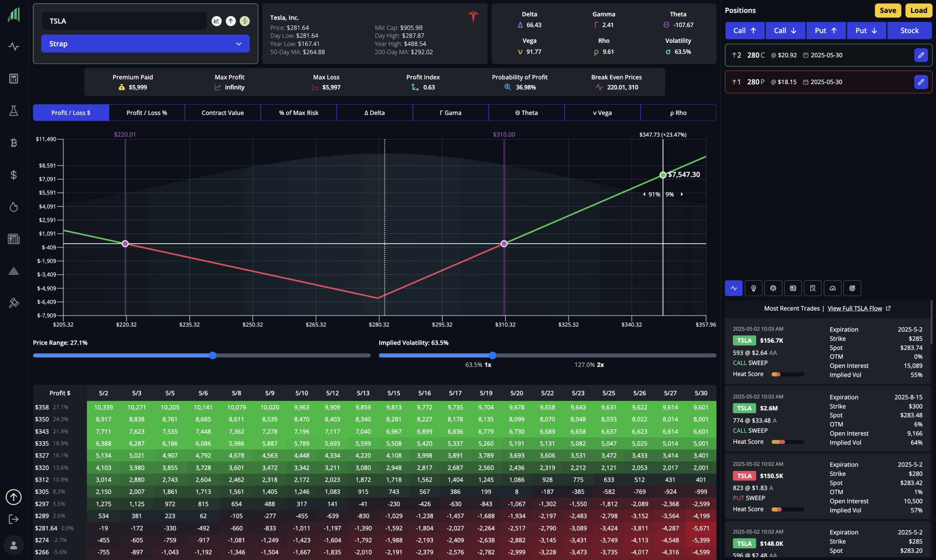Click the Bitcoin icon in sidebar
Image resolution: width=936 pixels, height=560 pixels.
coord(14,143)
